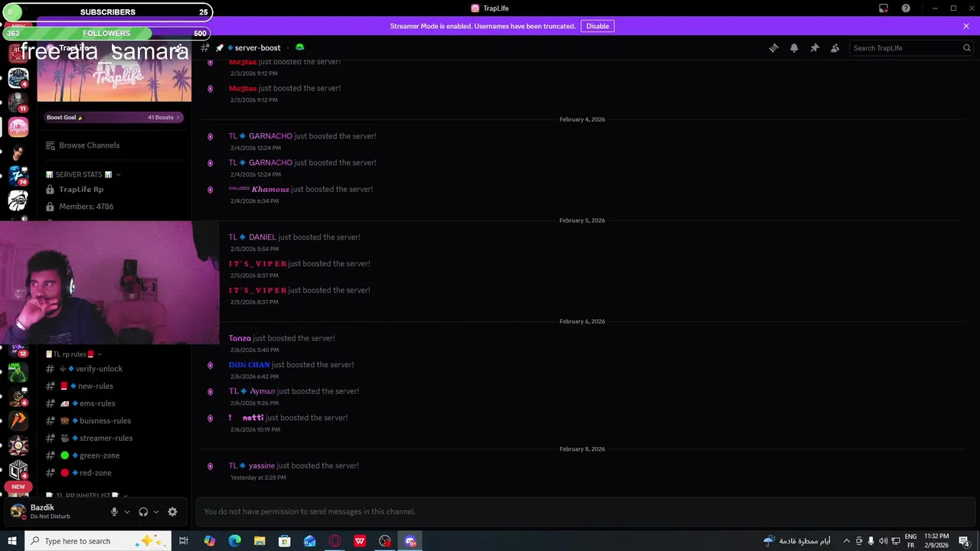
Task: Open Task View on the taskbar
Action: click(184, 541)
